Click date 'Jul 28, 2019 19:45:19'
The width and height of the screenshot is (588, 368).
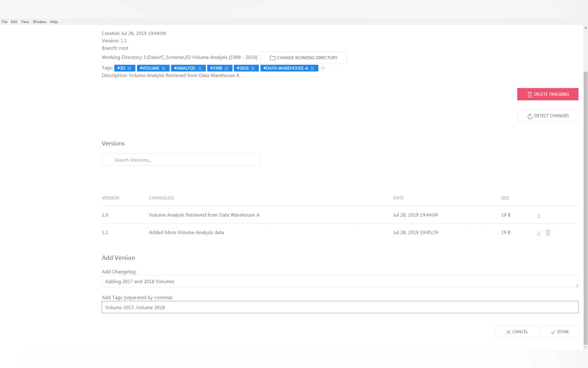[415, 232]
